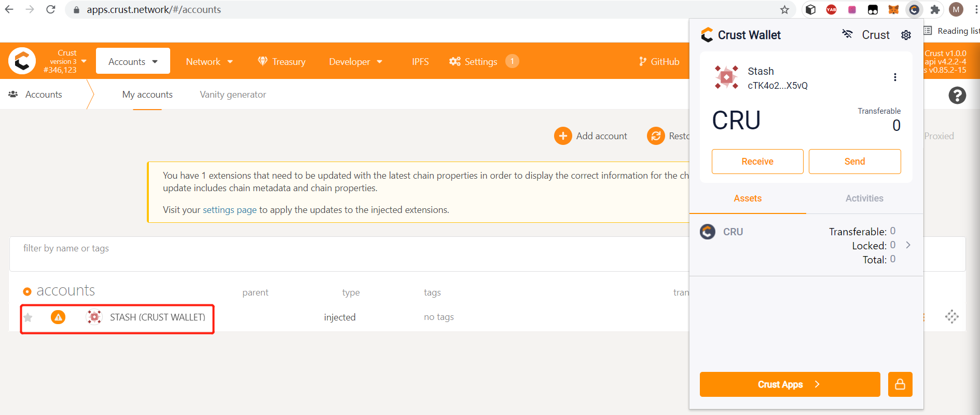Switch to Vanity generator tab
This screenshot has width=980, height=415.
[x=233, y=95]
